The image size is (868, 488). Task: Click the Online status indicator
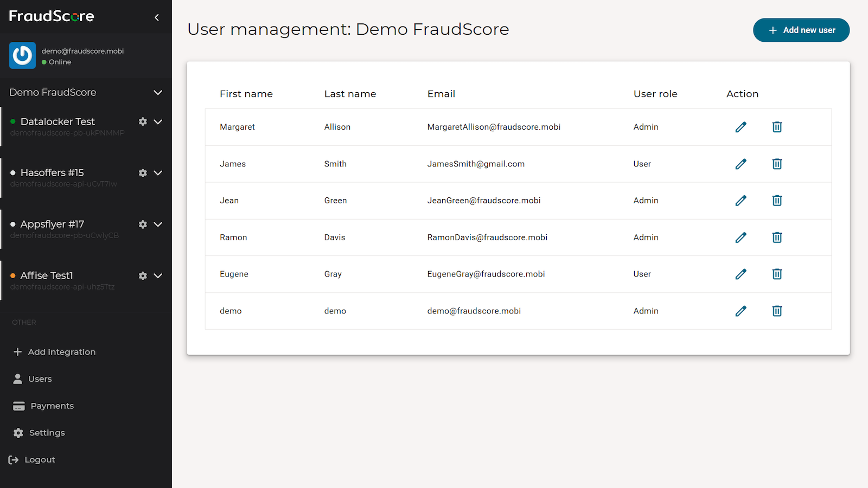(x=56, y=62)
